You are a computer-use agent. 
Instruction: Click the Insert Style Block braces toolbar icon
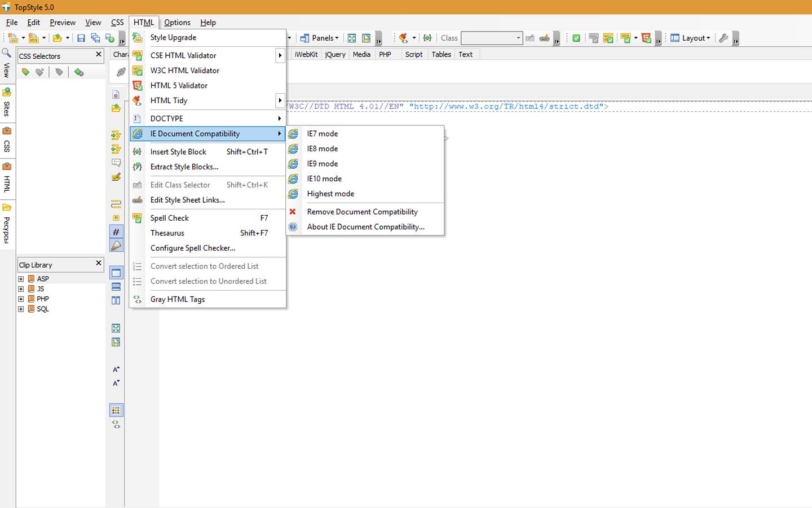(x=427, y=38)
